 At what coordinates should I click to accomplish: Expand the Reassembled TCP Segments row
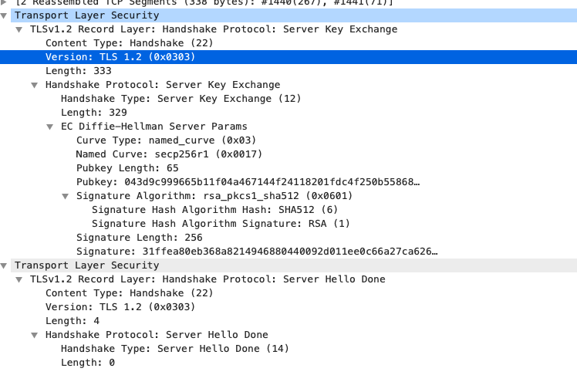coord(4,2)
